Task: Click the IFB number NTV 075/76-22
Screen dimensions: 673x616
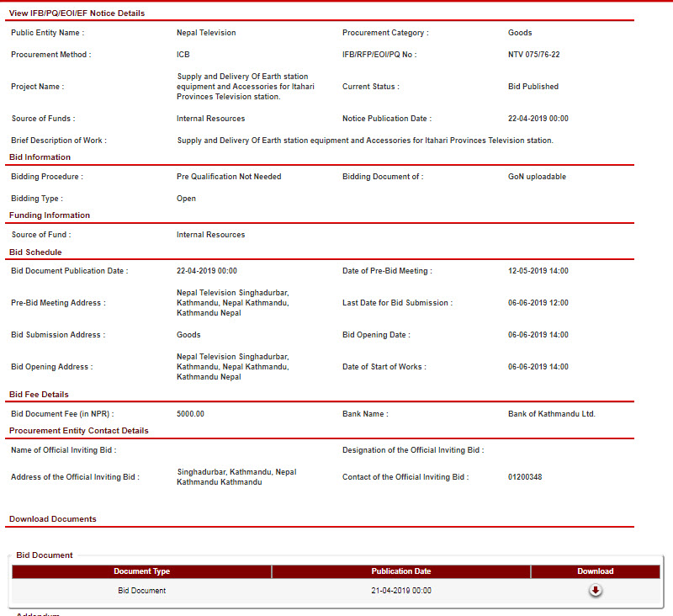Action: coord(533,55)
